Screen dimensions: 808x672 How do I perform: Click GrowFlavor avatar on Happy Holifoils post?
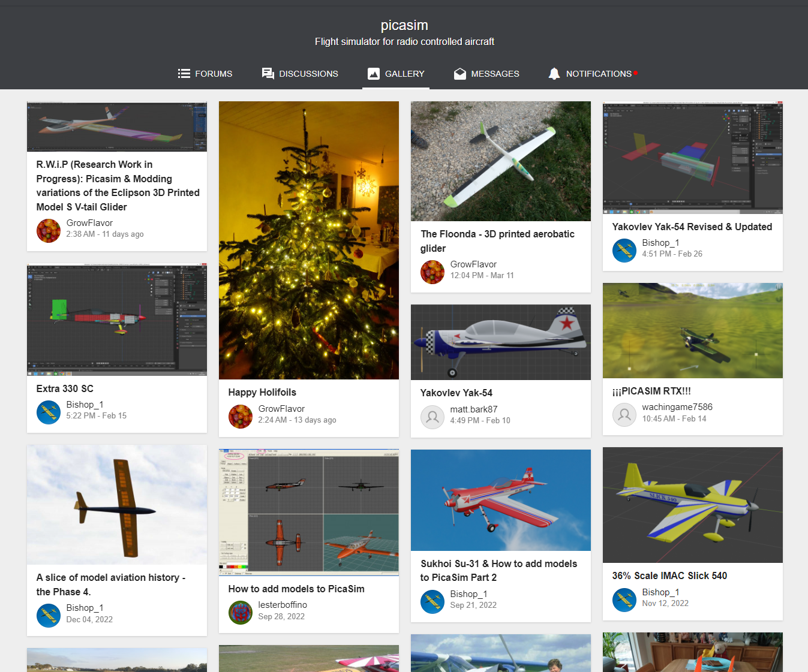tap(241, 417)
